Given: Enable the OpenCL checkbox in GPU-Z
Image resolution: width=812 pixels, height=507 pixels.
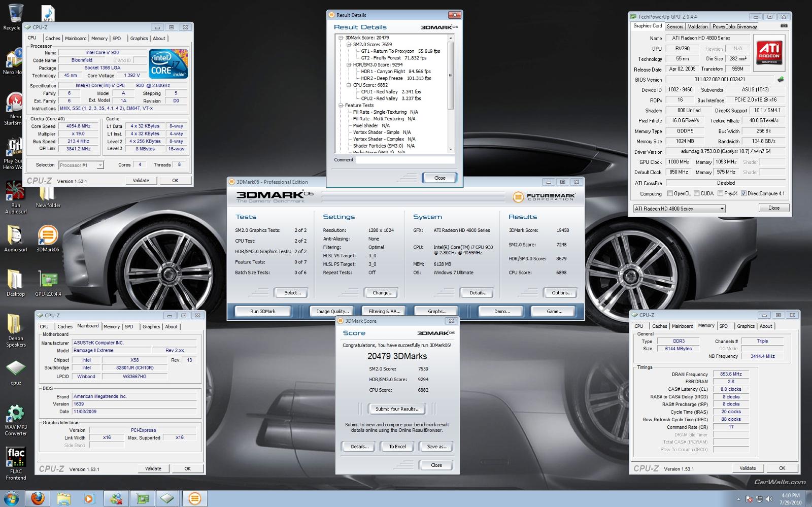Looking at the screenshot, I should click(670, 193).
